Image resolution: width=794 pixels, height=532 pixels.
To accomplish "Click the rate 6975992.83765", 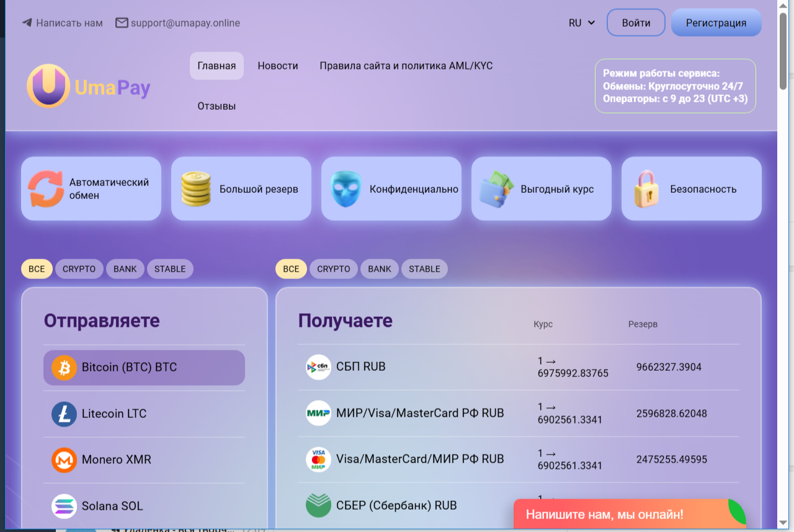I will tap(573, 374).
